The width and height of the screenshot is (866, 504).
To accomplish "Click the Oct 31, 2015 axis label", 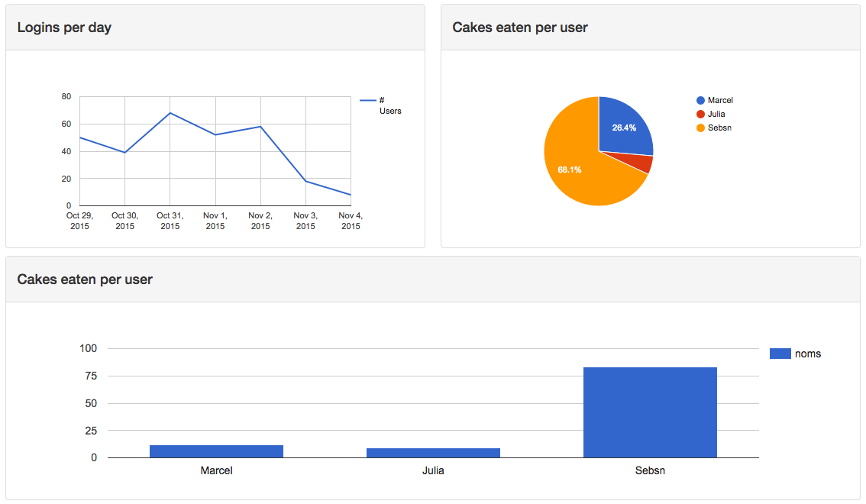I will [170, 221].
